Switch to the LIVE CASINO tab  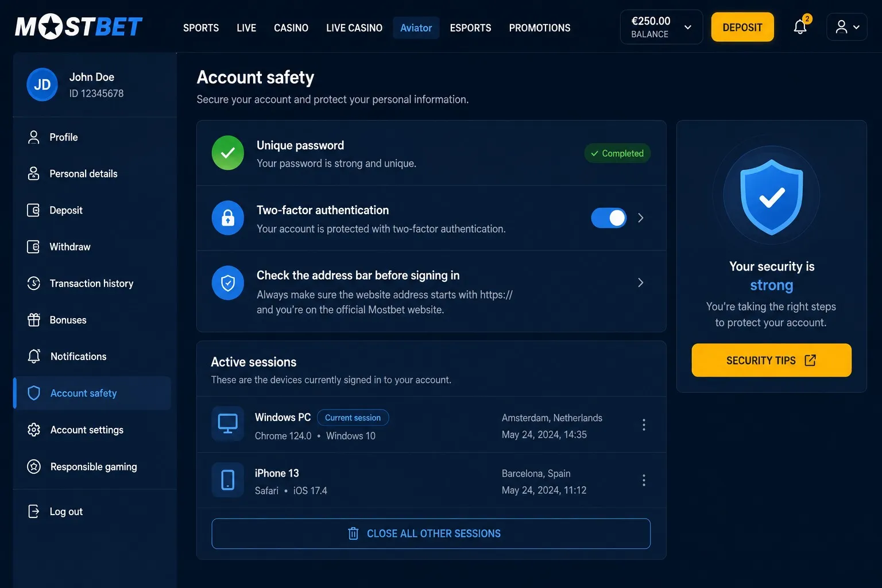[x=354, y=28]
